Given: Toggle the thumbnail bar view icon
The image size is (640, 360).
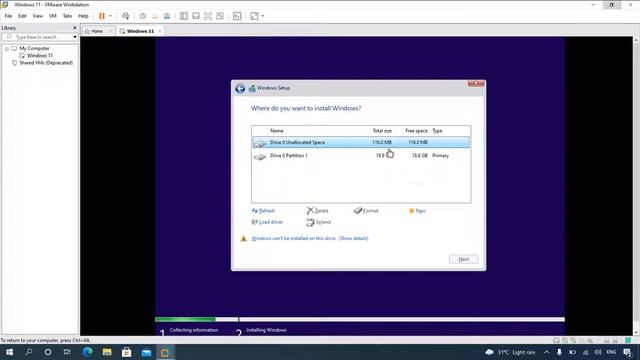Looking at the screenshot, I should pyautogui.click(x=196, y=16).
